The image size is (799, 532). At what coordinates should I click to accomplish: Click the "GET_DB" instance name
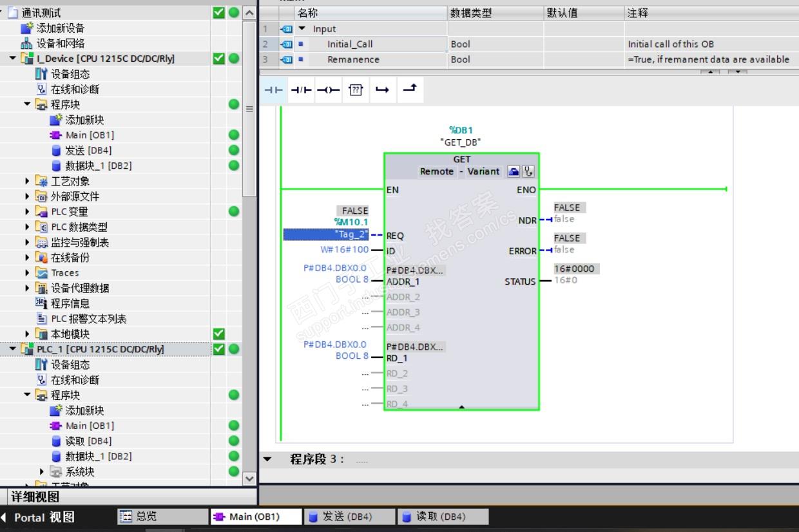click(461, 142)
